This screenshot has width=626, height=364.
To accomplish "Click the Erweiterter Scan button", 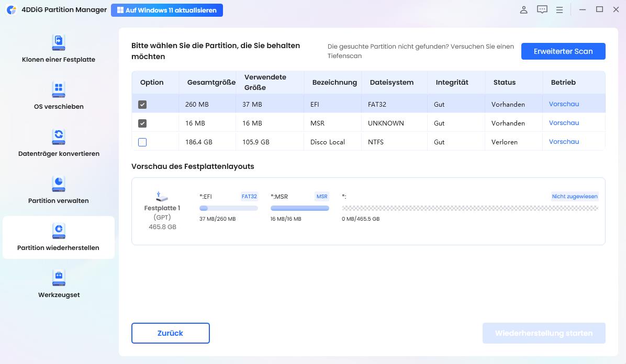I will click(563, 51).
